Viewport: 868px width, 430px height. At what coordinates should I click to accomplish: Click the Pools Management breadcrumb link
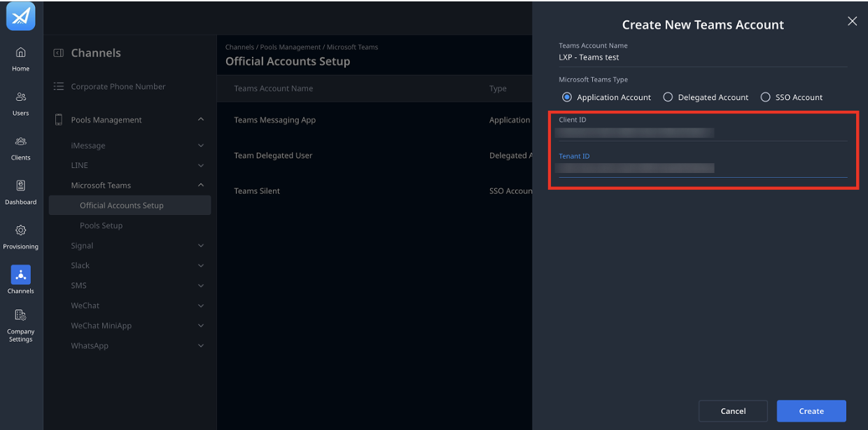(290, 47)
